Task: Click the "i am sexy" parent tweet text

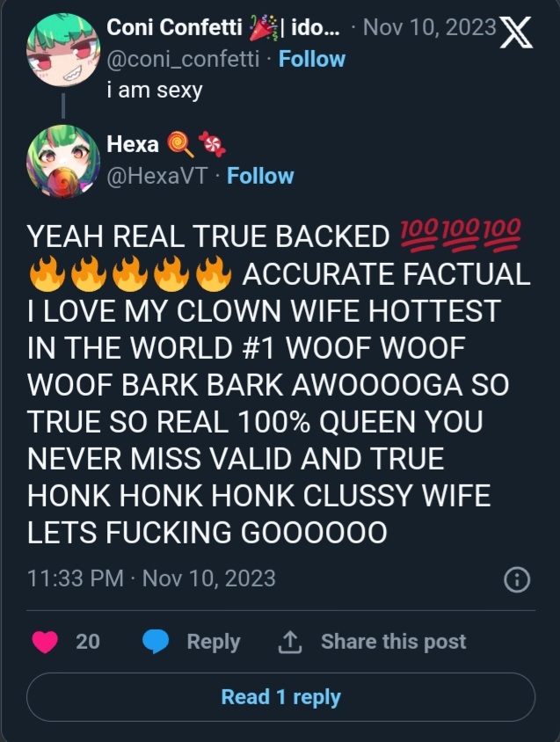Action: (155, 90)
